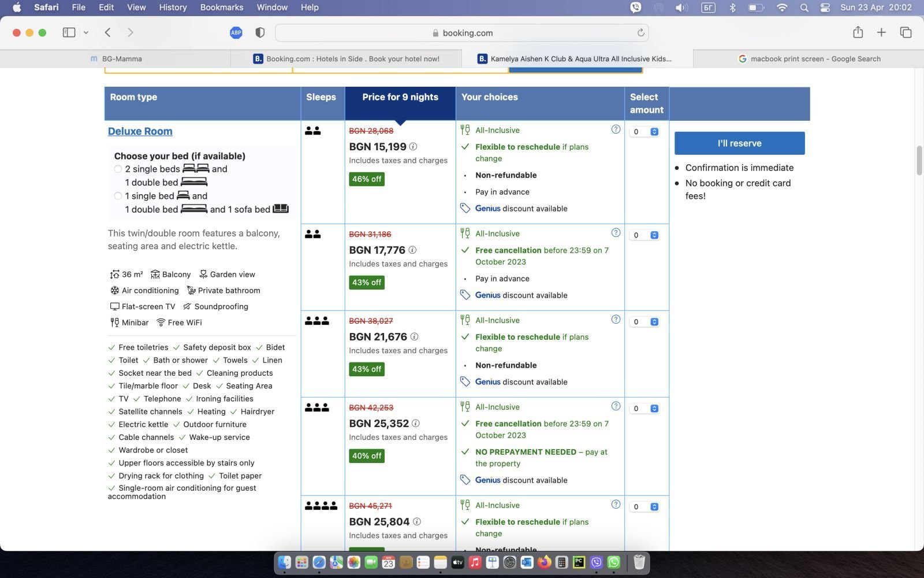Open the Deluxe Room link
924x578 pixels.
(x=140, y=131)
